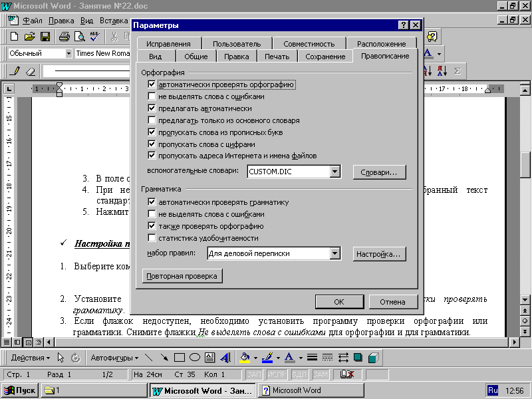The image size is (532, 399).
Task: Open Dash Style options icon
Action: tap(327, 358)
